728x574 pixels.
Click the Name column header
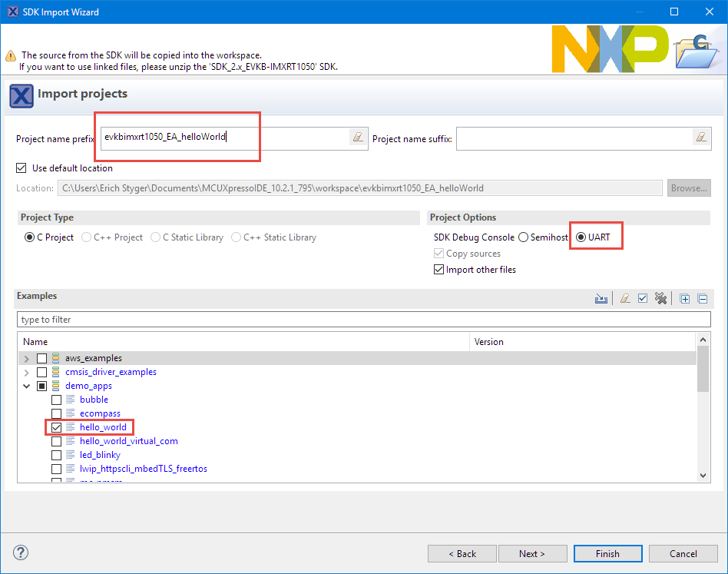tap(35, 341)
